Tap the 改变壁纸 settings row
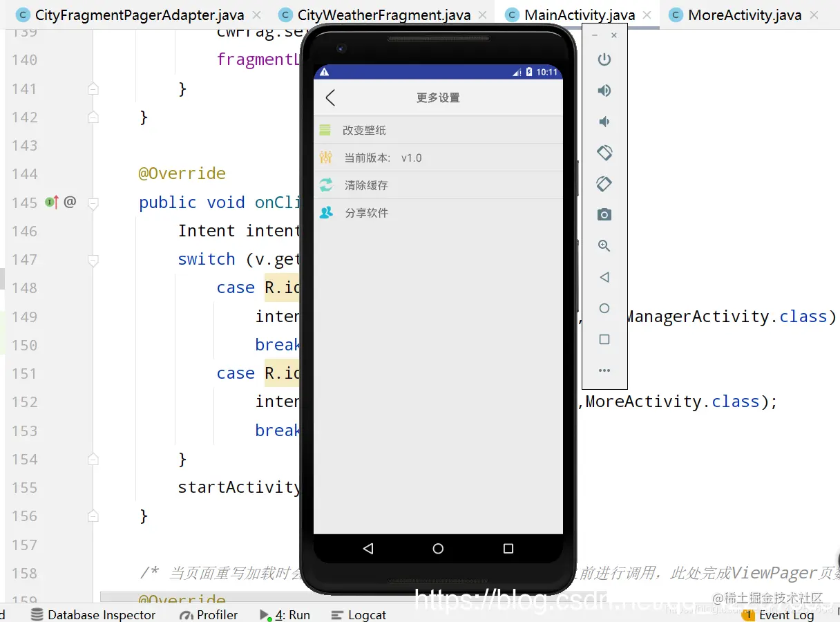The height and width of the screenshot is (622, 840). tap(438, 130)
